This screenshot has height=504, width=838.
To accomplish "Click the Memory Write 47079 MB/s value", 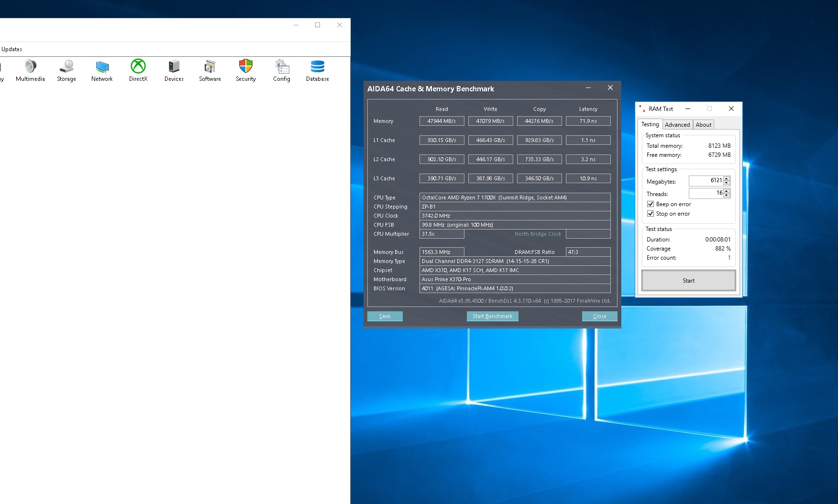I will point(491,121).
